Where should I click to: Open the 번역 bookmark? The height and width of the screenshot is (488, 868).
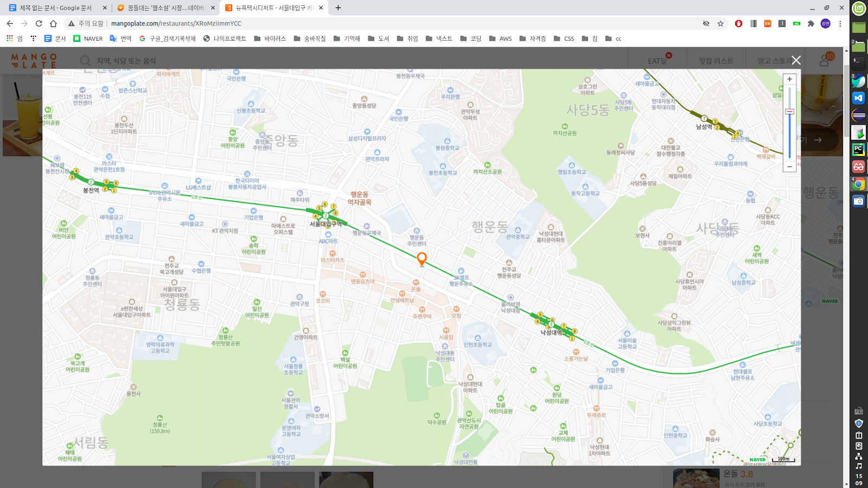pos(120,38)
